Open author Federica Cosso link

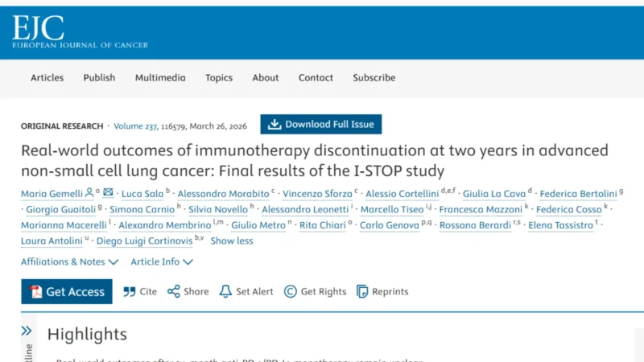click(569, 209)
